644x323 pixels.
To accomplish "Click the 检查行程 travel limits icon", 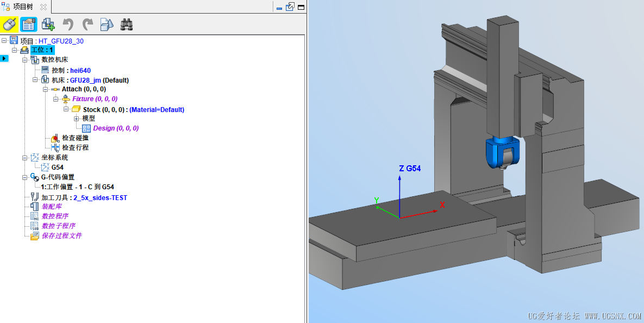I will [x=55, y=147].
